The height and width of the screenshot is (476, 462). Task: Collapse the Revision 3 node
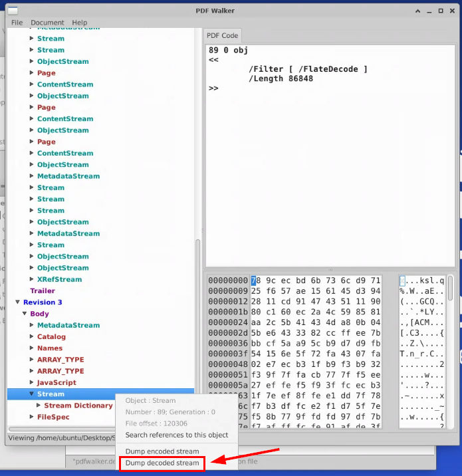click(x=17, y=302)
